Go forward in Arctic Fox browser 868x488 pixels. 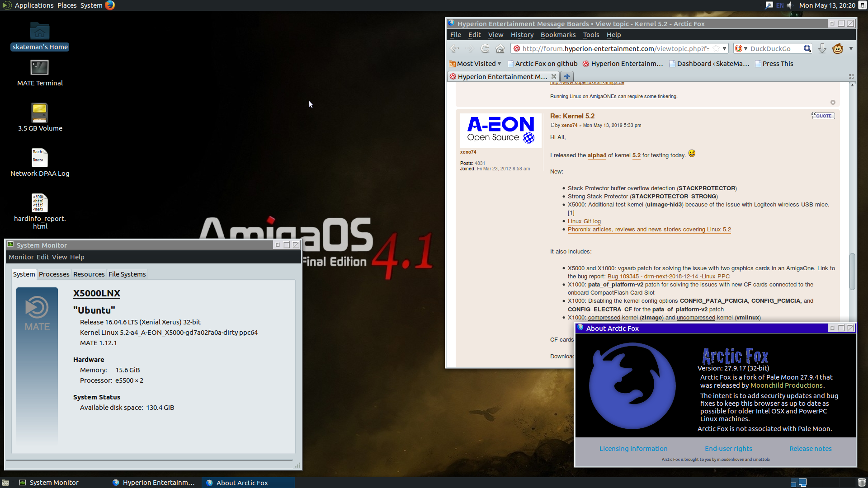coord(470,48)
